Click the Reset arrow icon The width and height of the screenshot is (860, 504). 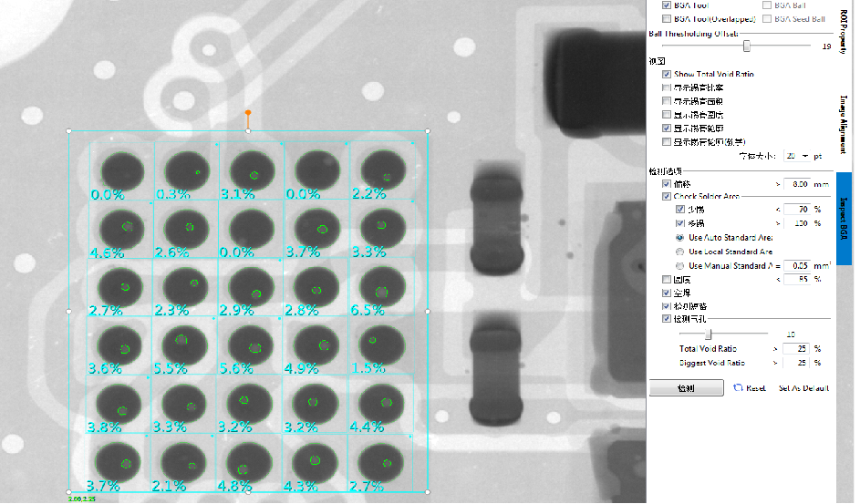pyautogui.click(x=738, y=388)
